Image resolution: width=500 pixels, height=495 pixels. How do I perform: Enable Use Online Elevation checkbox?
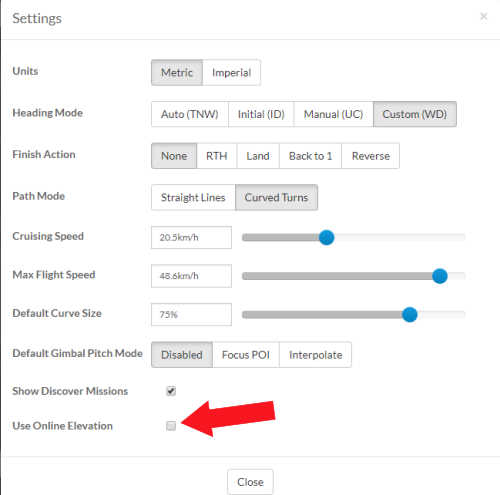coord(171,426)
